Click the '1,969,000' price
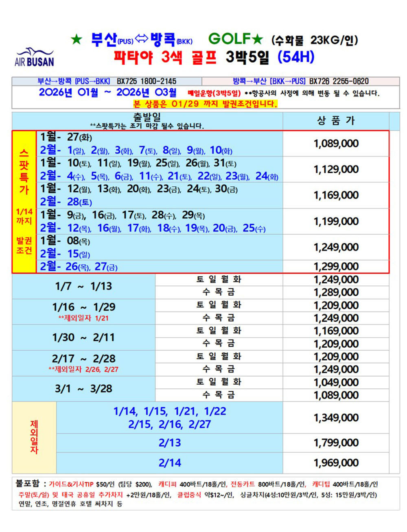This screenshot has width=407, height=532. (336, 463)
